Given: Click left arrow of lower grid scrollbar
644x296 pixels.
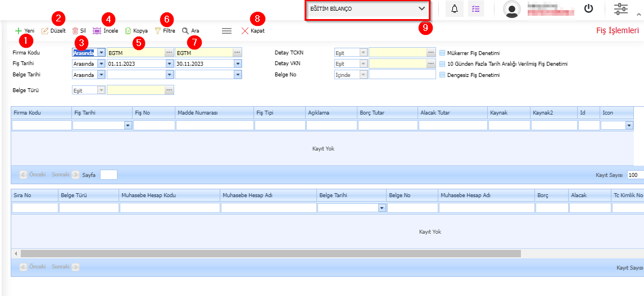Looking at the screenshot, I should [16, 254].
